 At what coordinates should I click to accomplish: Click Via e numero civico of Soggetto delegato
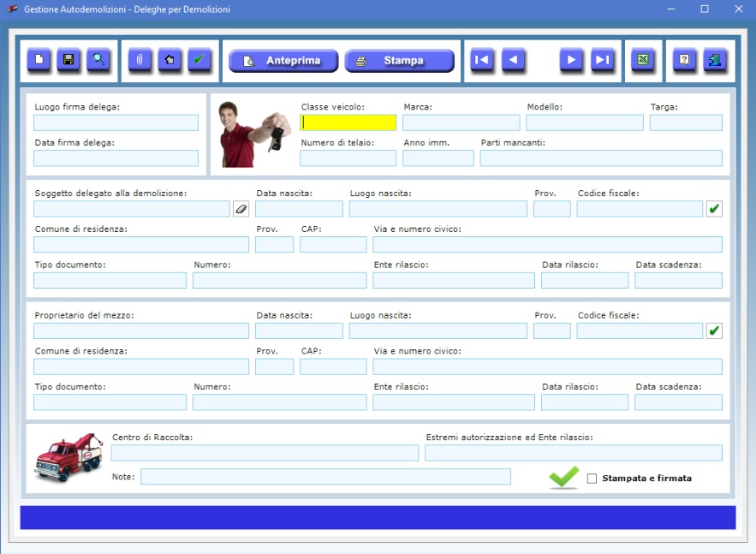click(x=548, y=244)
